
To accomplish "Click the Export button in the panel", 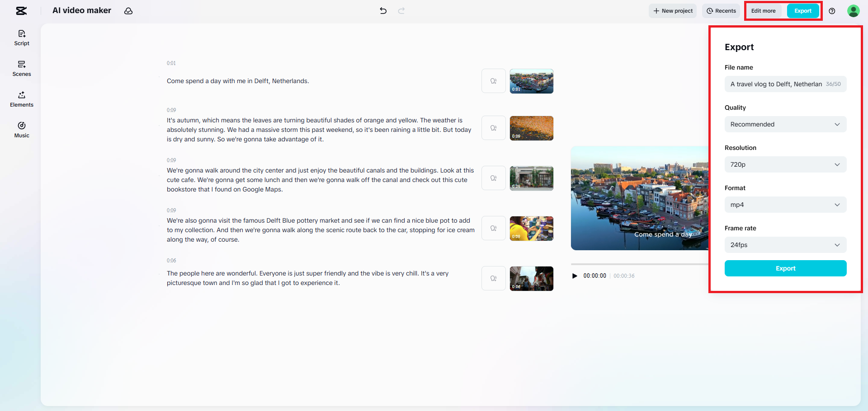I will coord(785,268).
